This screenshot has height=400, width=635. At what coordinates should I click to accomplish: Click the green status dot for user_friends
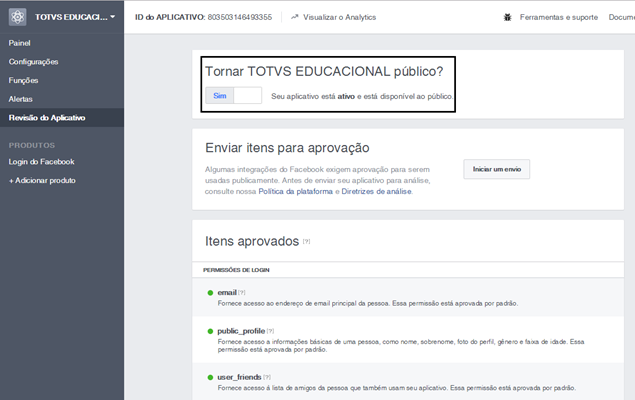point(210,377)
